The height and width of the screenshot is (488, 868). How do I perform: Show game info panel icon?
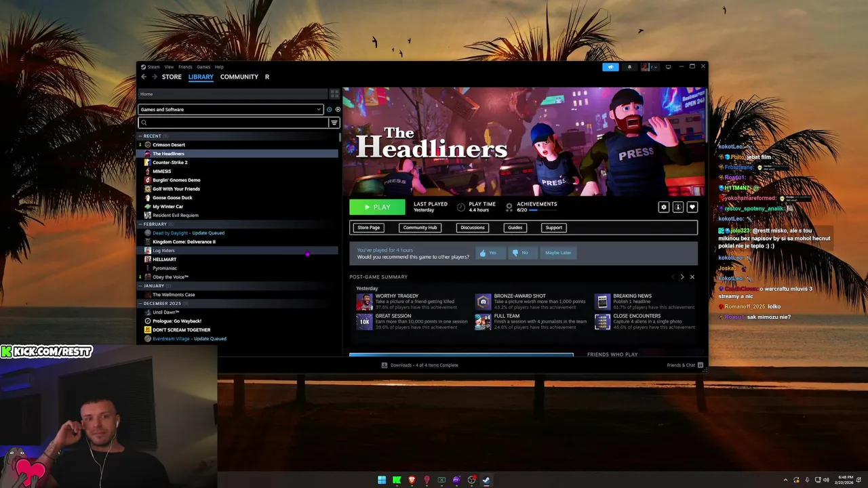pyautogui.click(x=677, y=207)
